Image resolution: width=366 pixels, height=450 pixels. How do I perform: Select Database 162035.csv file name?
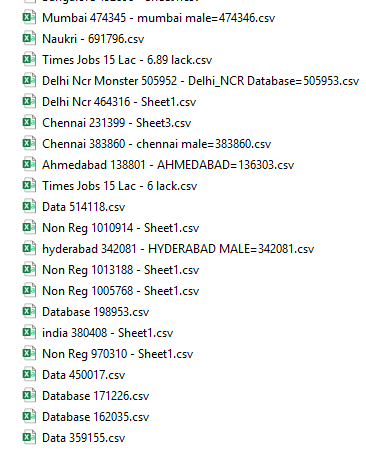(96, 417)
